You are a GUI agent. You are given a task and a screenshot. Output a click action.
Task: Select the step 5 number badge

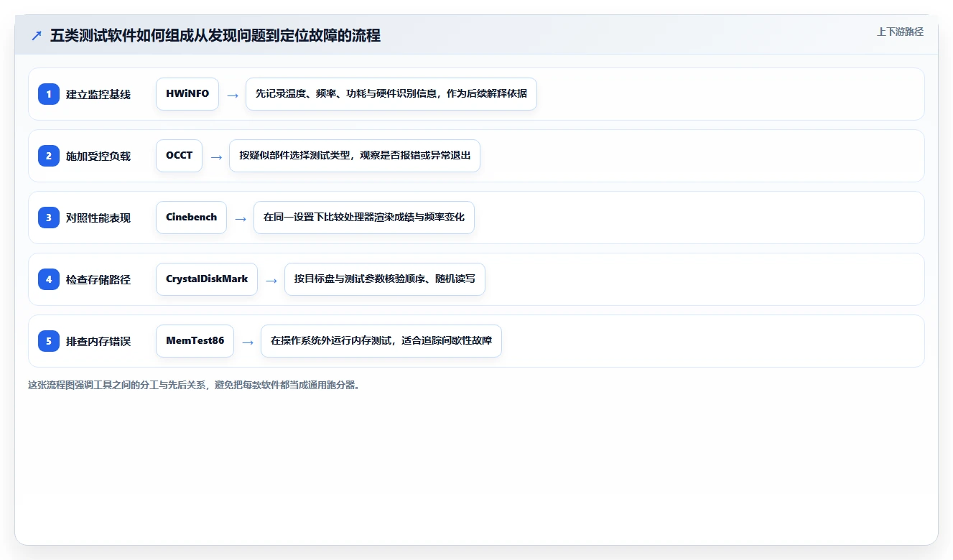49,341
